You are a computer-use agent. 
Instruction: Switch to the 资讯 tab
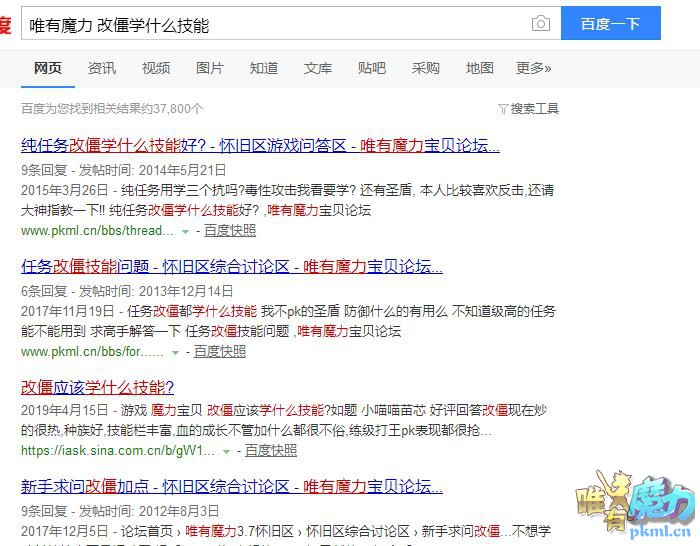(x=102, y=68)
